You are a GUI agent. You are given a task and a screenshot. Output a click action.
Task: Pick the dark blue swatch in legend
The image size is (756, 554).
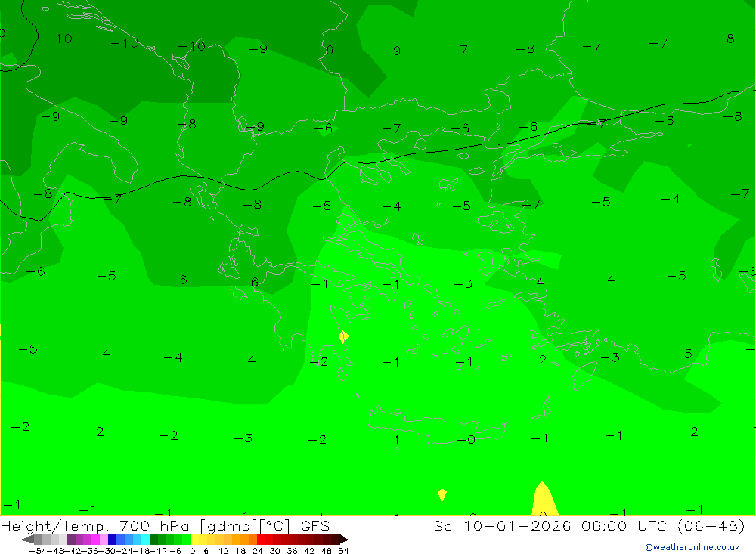112,540
